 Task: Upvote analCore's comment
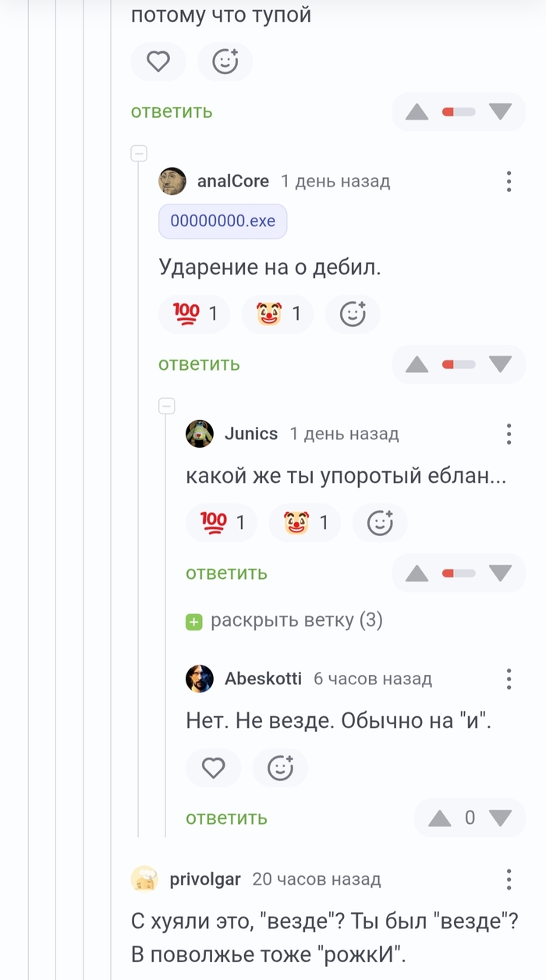pyautogui.click(x=417, y=364)
